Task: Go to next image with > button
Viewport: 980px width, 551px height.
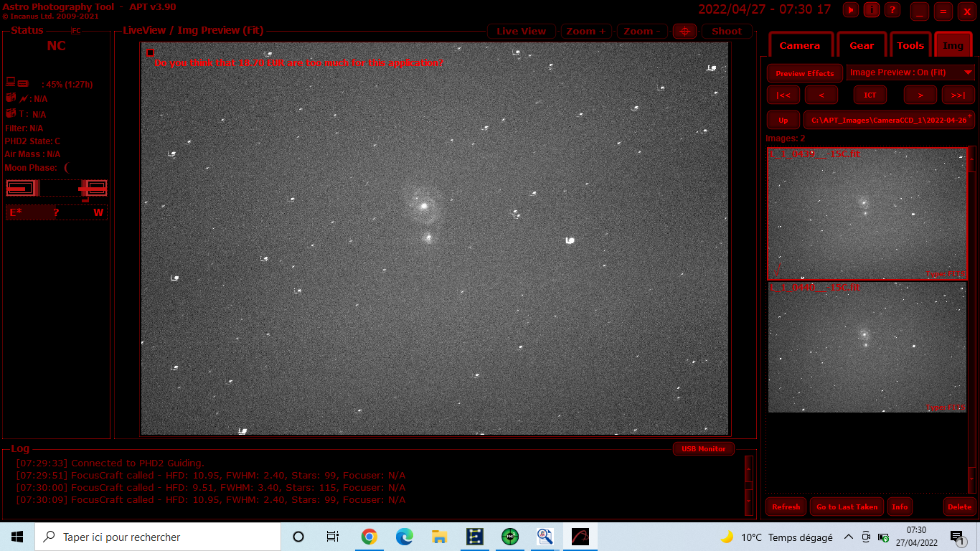Action: click(920, 95)
